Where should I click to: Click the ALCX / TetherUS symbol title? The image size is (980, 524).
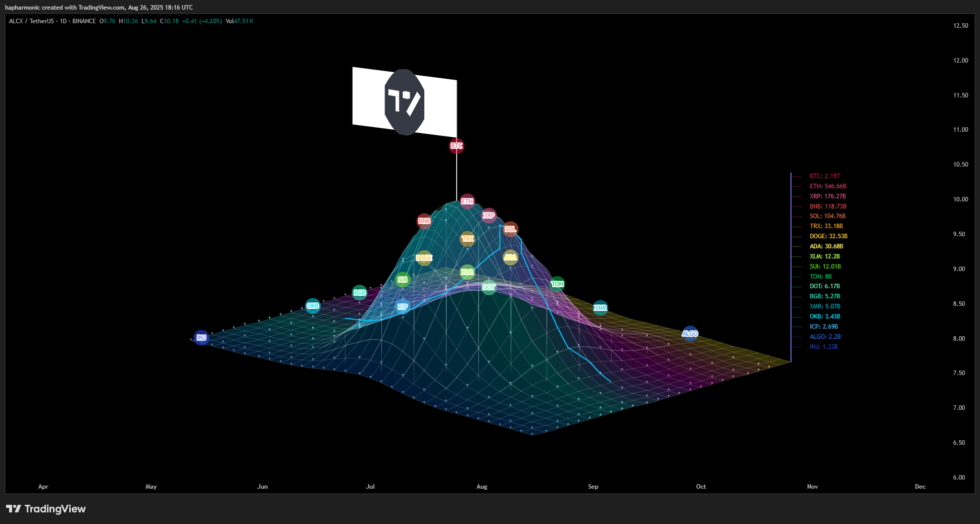click(x=31, y=21)
